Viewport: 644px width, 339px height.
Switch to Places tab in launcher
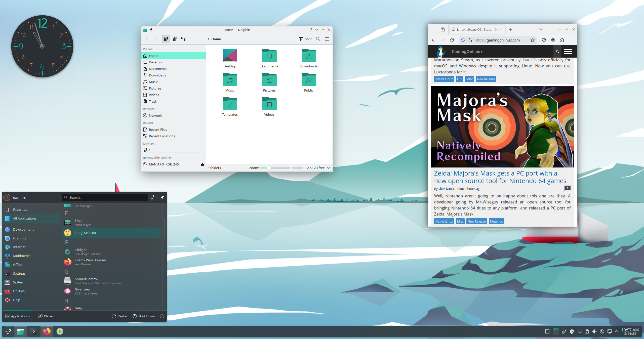click(x=46, y=316)
